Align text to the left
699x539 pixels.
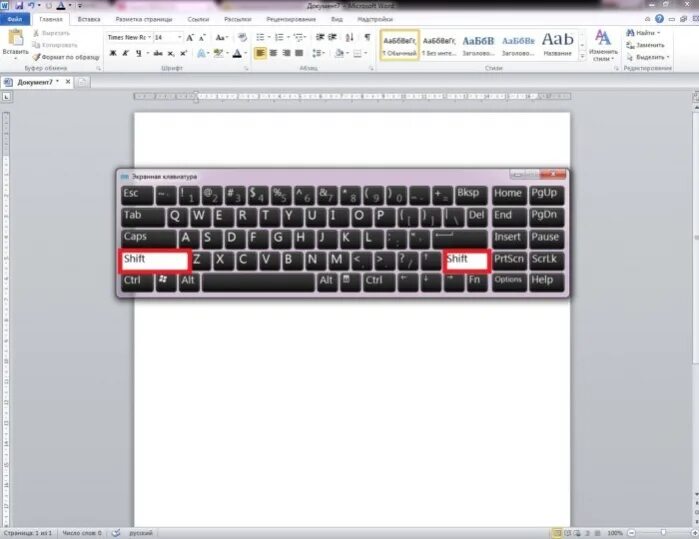point(260,53)
